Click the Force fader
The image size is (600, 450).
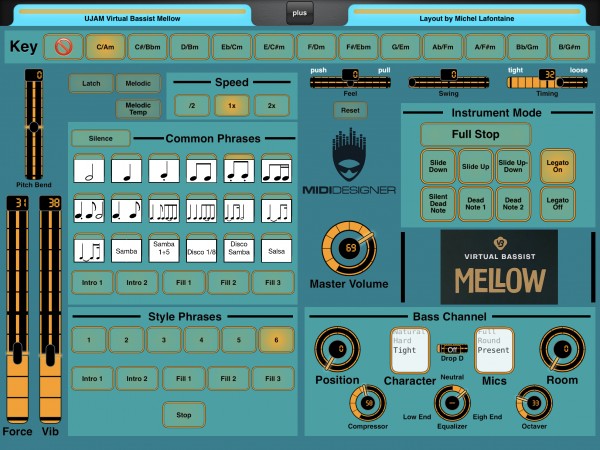17,310
